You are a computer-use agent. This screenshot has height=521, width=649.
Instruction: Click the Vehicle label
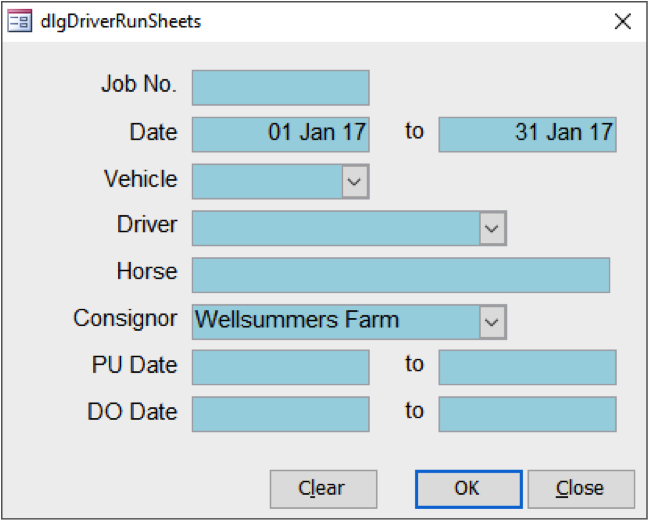[x=141, y=179]
